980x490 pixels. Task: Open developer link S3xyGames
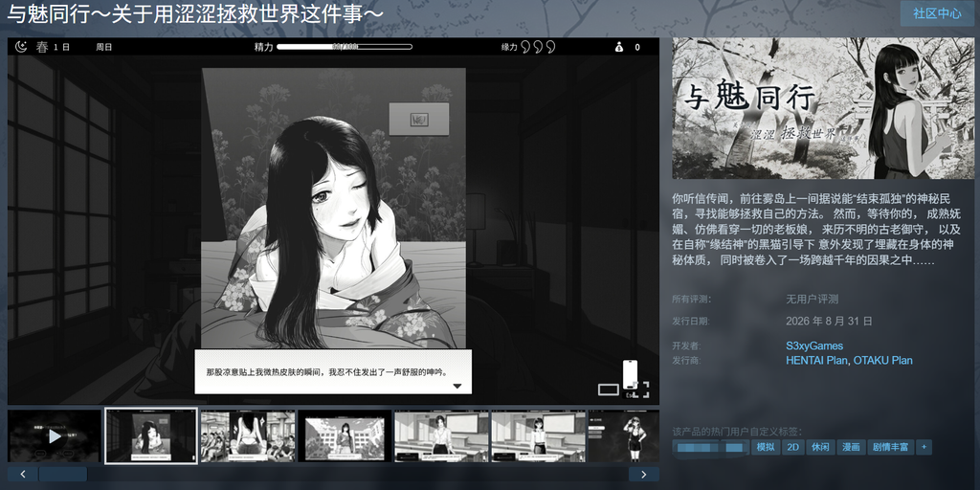pos(814,345)
